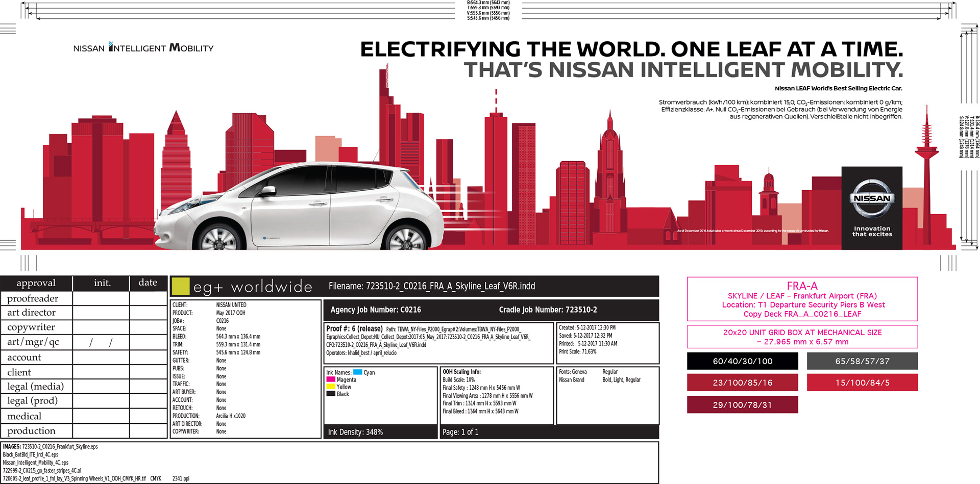Select the 'THAT'S NISSAN INTELLIGENT MOBILITY.' line
The image size is (980, 484).
click(683, 70)
